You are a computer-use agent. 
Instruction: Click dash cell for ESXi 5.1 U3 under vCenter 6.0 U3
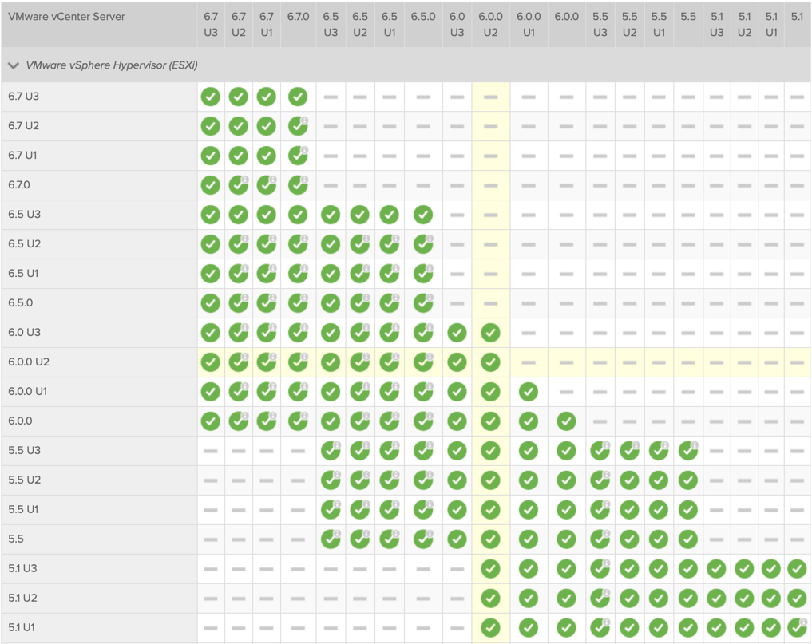(x=457, y=569)
